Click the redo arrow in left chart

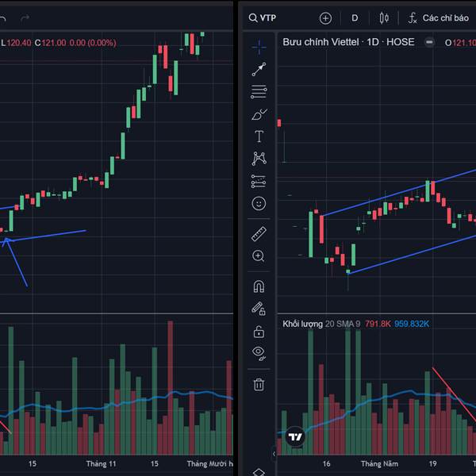pos(25,18)
